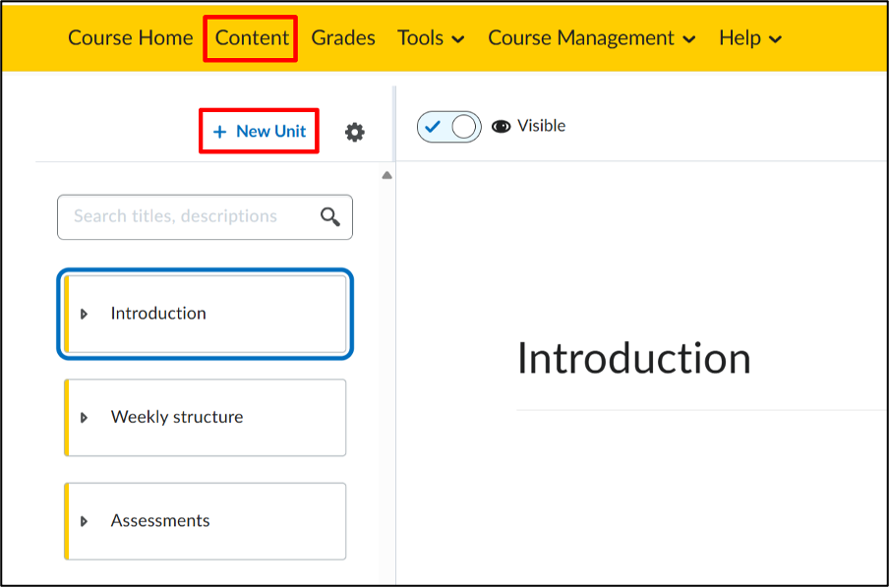Image resolution: width=889 pixels, height=588 pixels.
Task: Click the eye icon beside Visible
Action: [501, 126]
